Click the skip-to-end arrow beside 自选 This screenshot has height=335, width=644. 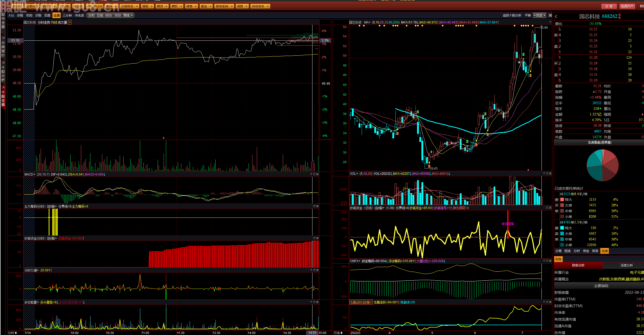[x=550, y=15]
